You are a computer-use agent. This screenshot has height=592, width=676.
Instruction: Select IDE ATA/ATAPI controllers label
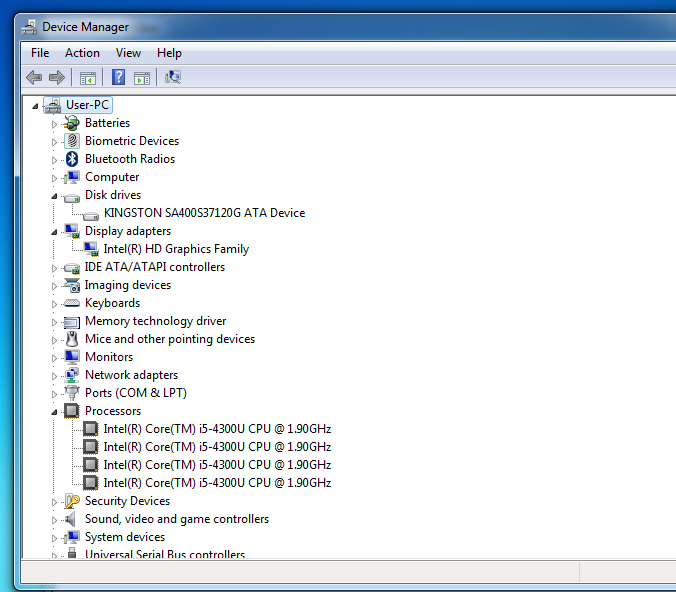(155, 267)
